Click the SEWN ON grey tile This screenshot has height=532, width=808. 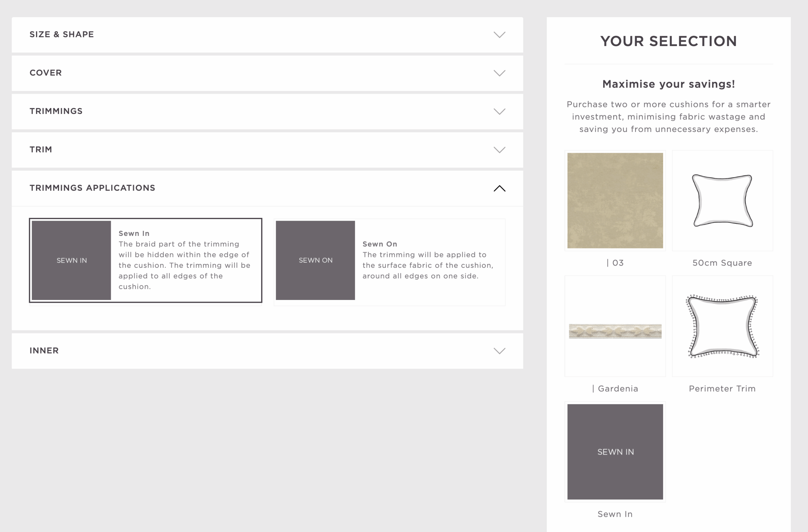[315, 260]
